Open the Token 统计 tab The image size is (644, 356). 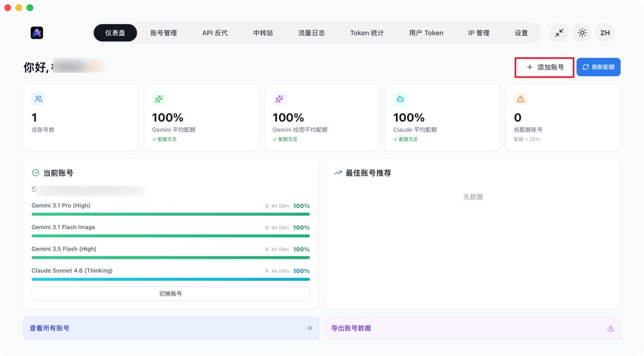(367, 33)
